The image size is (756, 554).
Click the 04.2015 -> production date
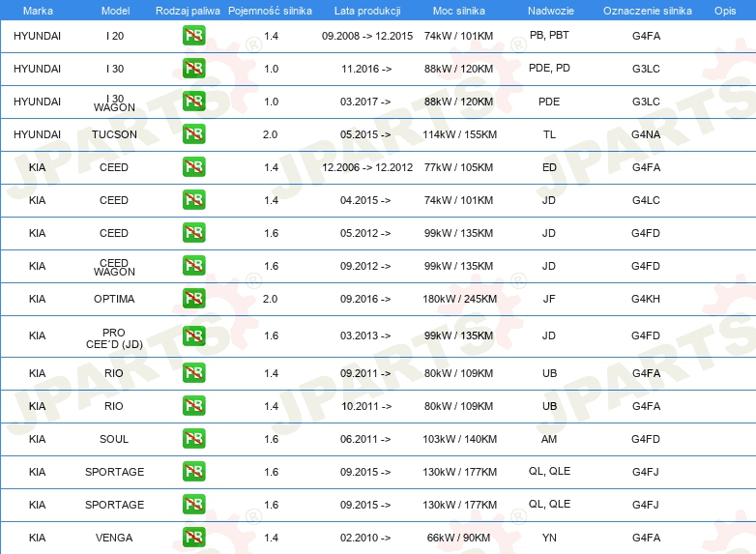click(x=365, y=200)
